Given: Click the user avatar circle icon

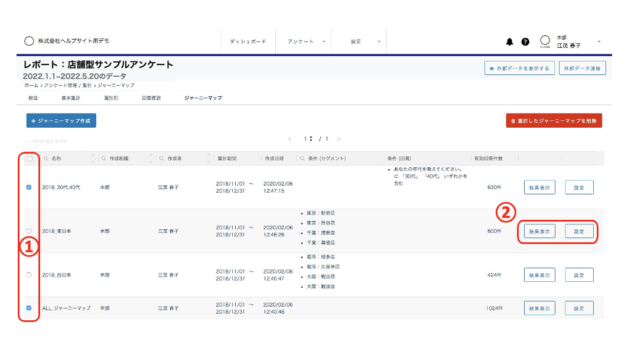Looking at the screenshot, I should click(x=545, y=40).
